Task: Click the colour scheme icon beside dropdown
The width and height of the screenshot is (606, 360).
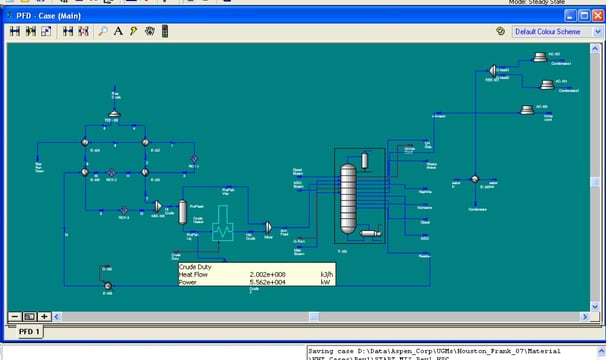Action: 500,31
